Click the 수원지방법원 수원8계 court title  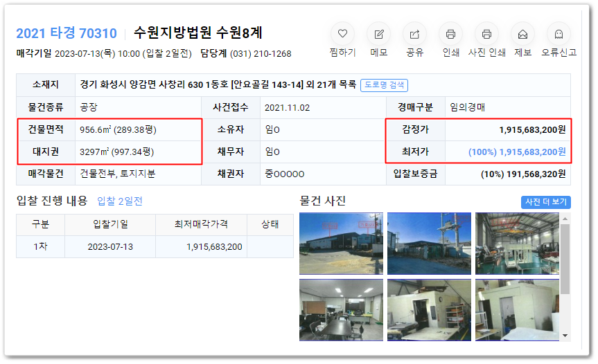pos(198,33)
